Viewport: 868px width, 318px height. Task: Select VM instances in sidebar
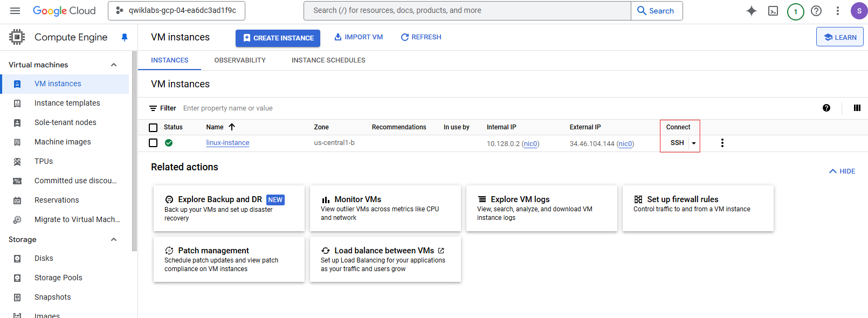(65, 84)
